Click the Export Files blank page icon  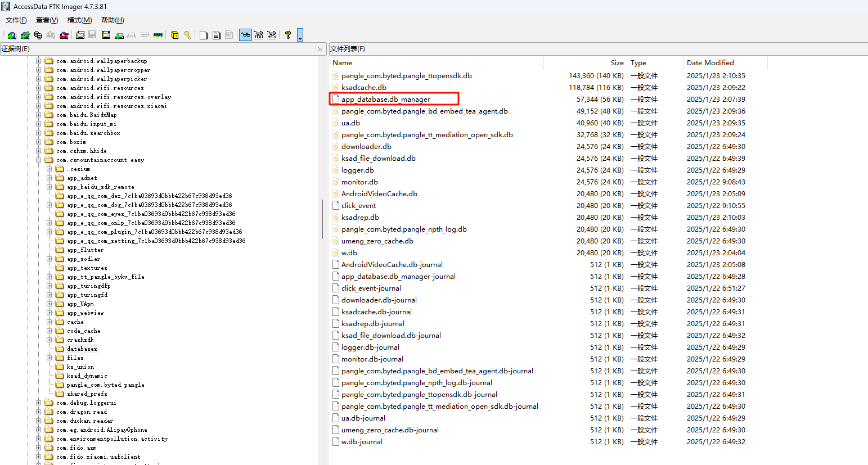[x=203, y=35]
